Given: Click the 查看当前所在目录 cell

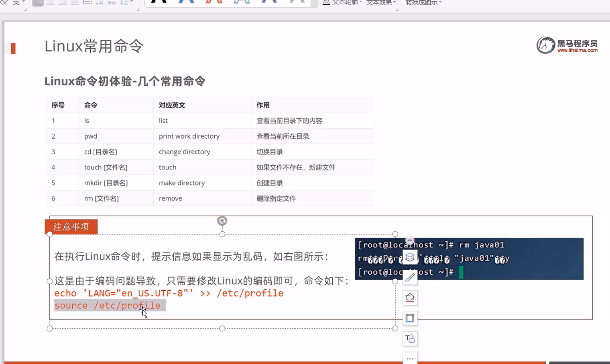Looking at the screenshot, I should [x=312, y=136].
